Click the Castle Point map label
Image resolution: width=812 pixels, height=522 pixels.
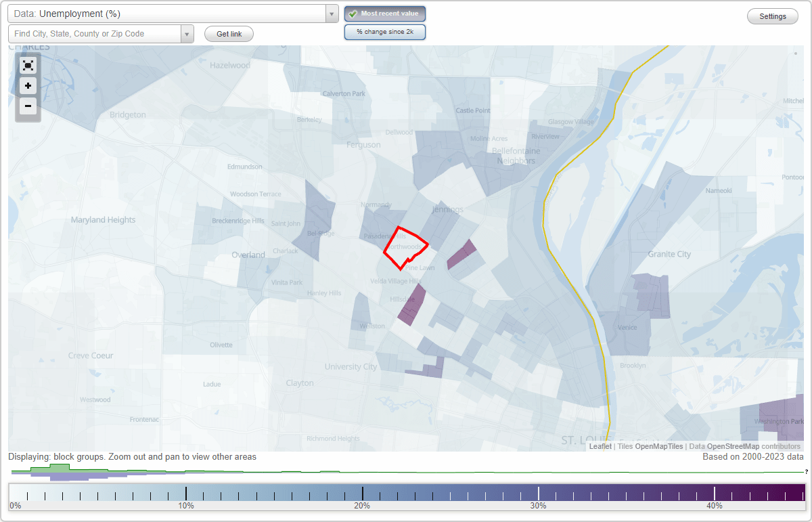click(x=473, y=111)
